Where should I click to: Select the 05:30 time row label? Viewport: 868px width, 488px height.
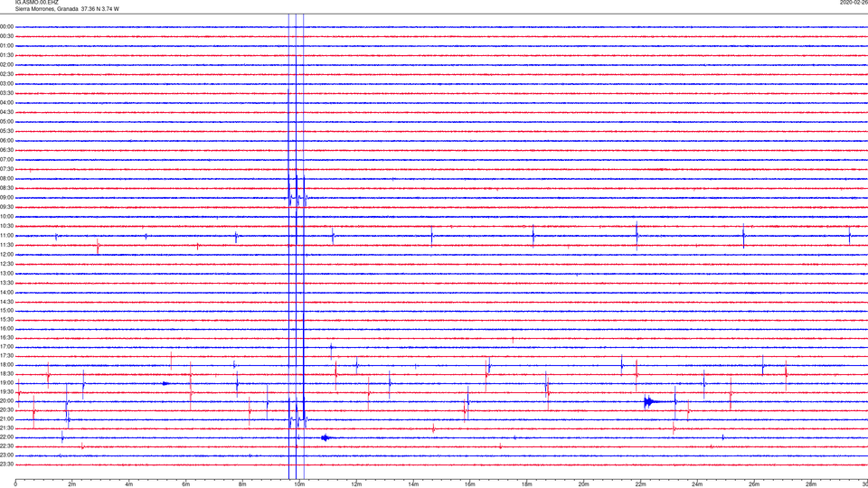point(6,131)
